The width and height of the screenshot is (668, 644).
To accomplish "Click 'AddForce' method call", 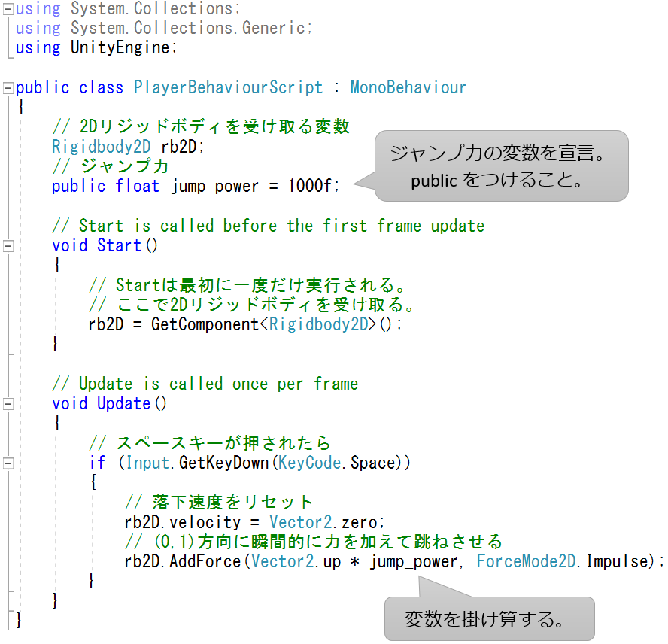I will coord(205,561).
